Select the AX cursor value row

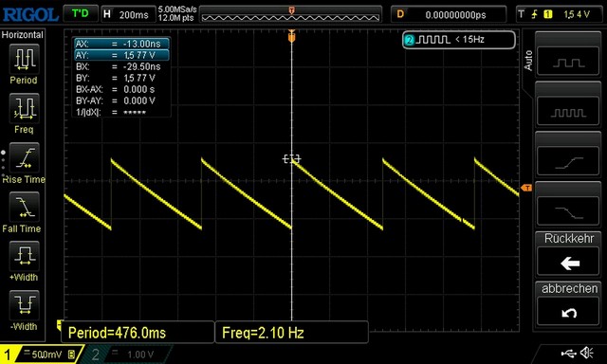pos(121,44)
